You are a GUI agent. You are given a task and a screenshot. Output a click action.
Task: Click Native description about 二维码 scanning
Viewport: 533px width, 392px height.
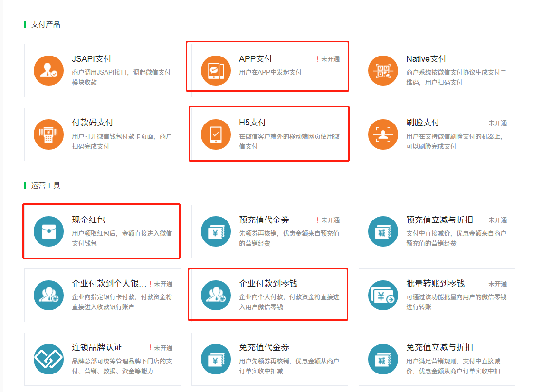(x=456, y=77)
